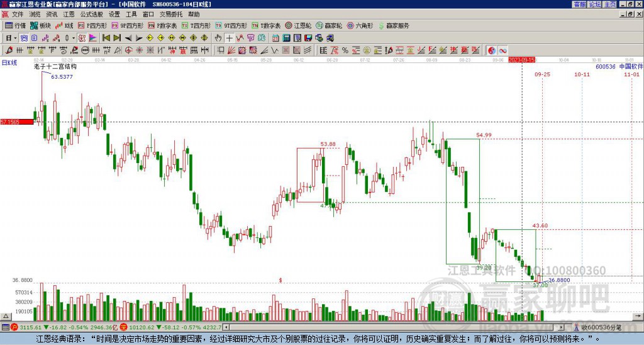
Task: Open the 帮助 menu
Action: tap(194, 14)
